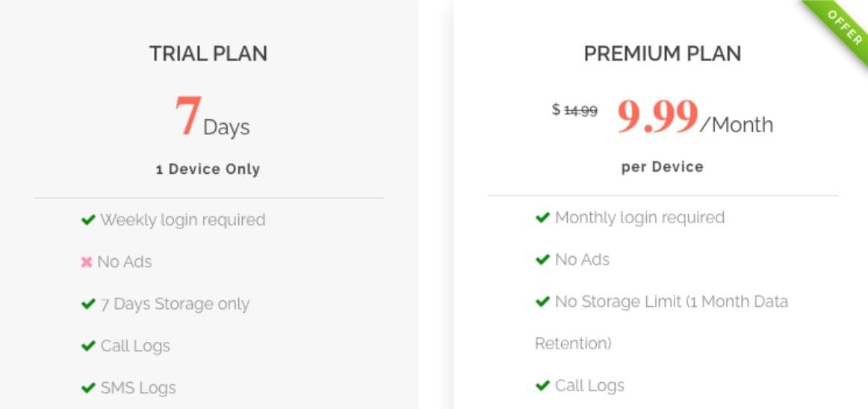The image size is (868, 409).
Task: Click the large 9.99 price
Action: click(x=657, y=118)
